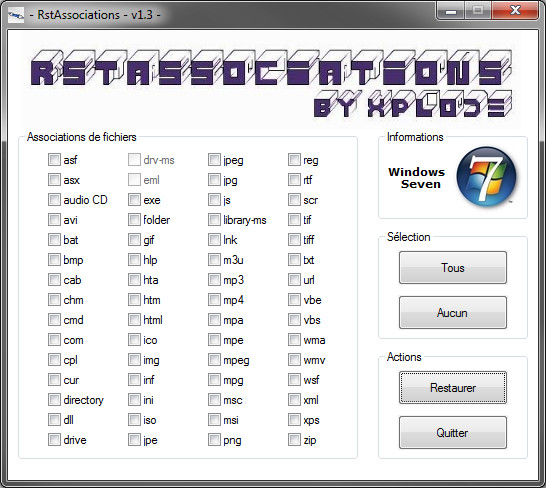This screenshot has height=488, width=546.
Task: Check the js checkbox
Action: tap(214, 200)
